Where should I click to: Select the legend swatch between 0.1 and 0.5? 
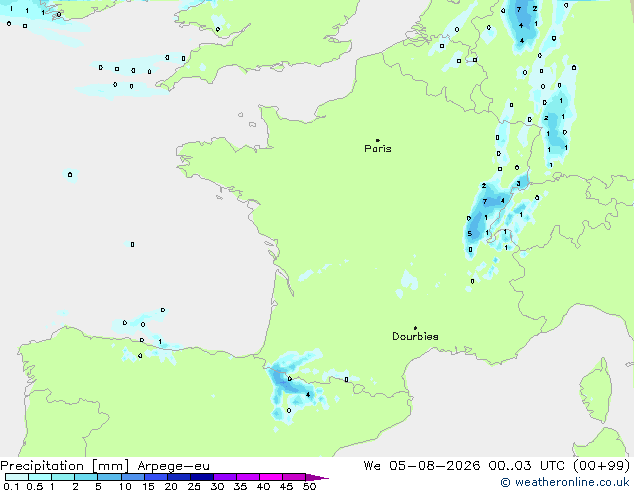click(17, 477)
